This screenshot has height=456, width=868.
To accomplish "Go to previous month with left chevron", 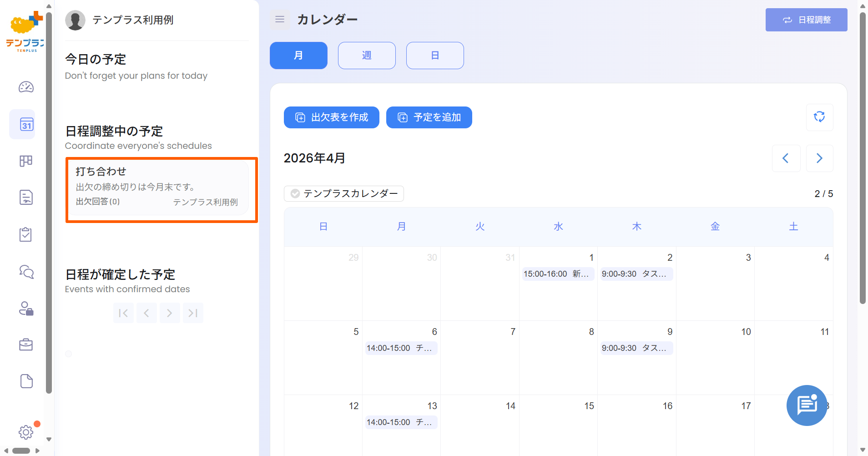I will [x=786, y=158].
